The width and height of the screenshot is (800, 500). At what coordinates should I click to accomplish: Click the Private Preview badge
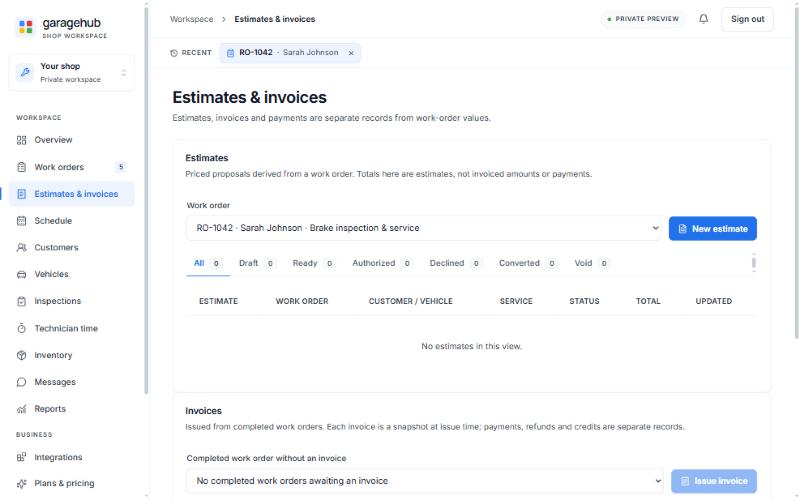click(x=643, y=19)
